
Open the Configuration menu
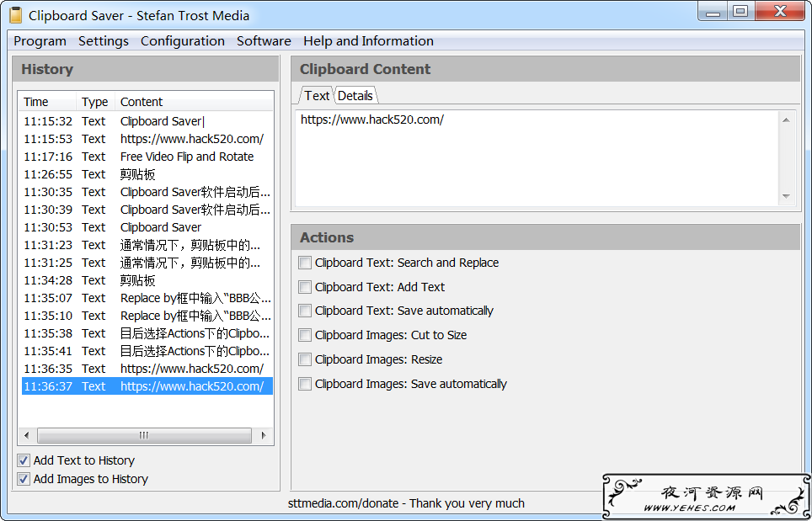(x=183, y=41)
